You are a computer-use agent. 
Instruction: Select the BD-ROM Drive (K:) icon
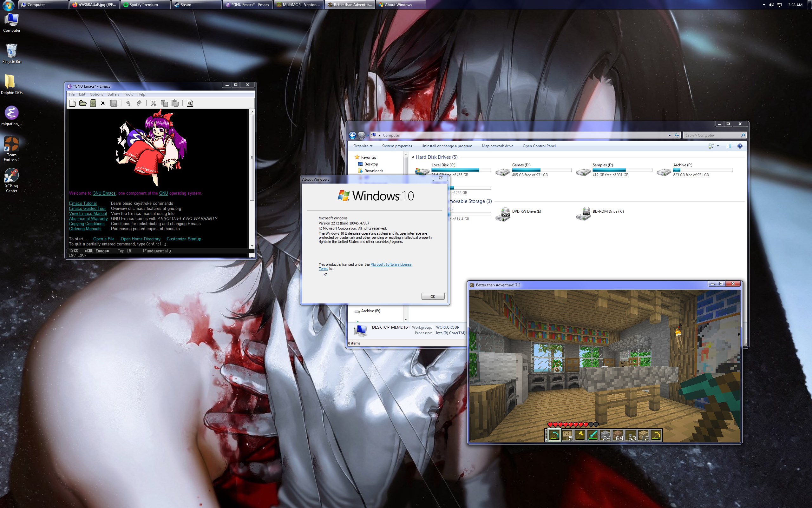pos(583,214)
